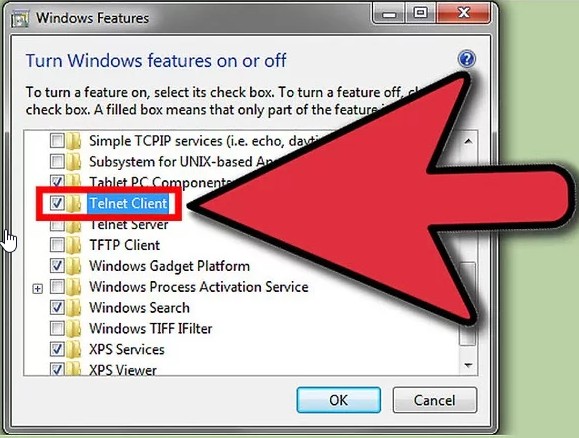This screenshot has height=438, width=579.
Task: Check the Windows TIFF IFilter checkbox
Action: 57,328
